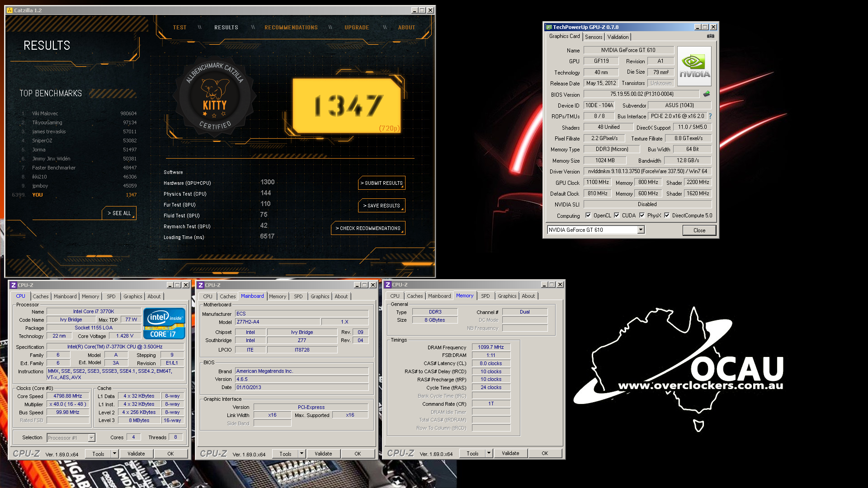The image size is (868, 488).
Task: Toggle the CUDA checkbox in GPU-Z
Action: click(617, 215)
